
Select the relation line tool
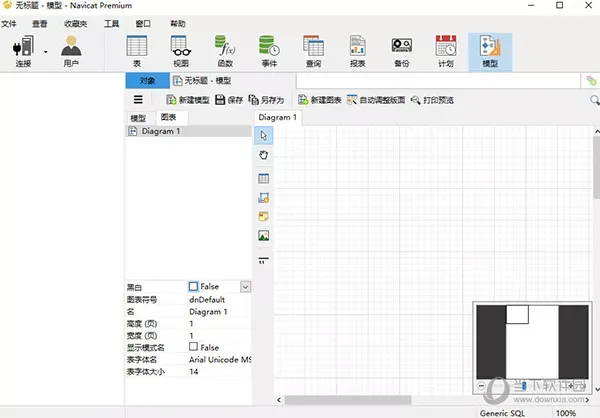pos(263,261)
